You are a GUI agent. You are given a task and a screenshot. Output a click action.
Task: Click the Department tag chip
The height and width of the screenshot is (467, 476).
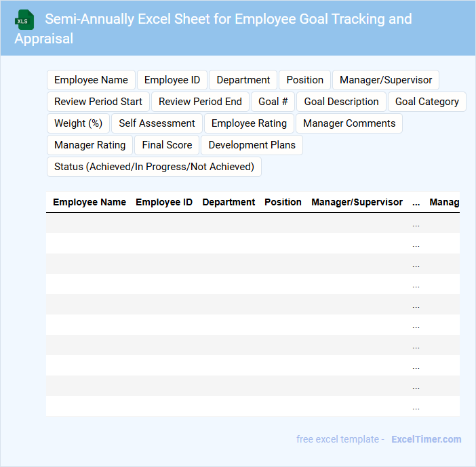pyautogui.click(x=243, y=80)
